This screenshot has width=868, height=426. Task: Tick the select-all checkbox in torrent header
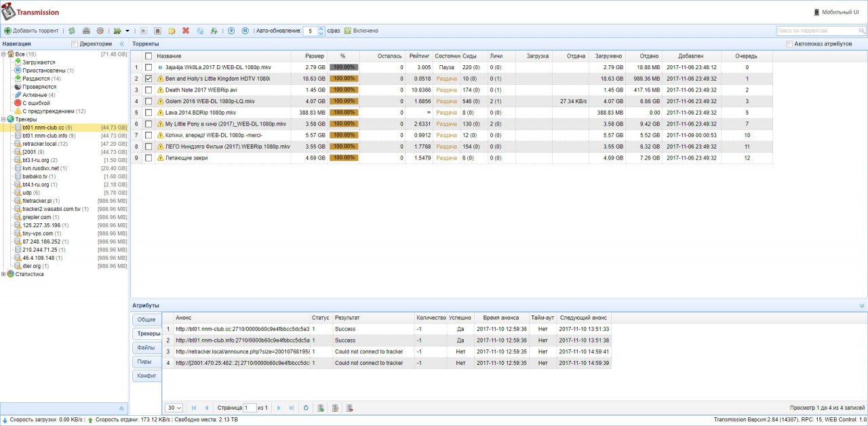click(x=149, y=56)
